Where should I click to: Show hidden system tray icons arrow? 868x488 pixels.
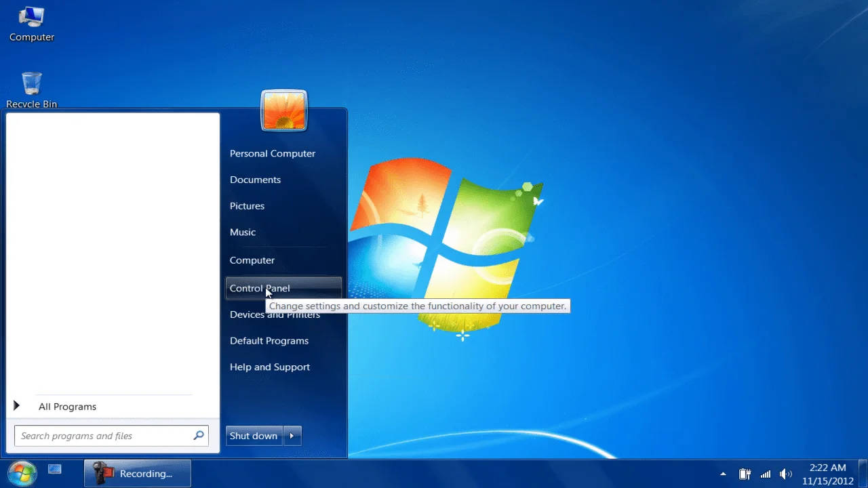[x=723, y=474]
